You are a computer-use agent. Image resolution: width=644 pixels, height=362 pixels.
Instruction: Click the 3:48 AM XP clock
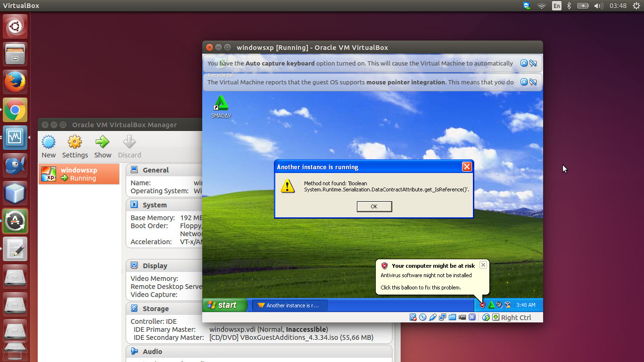(526, 305)
